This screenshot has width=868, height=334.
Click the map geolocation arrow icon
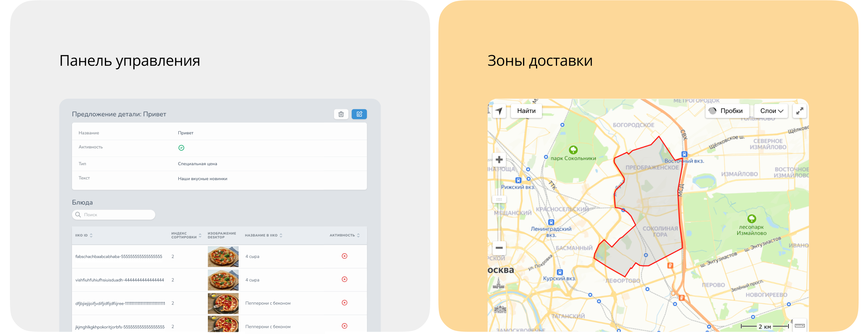[499, 111]
